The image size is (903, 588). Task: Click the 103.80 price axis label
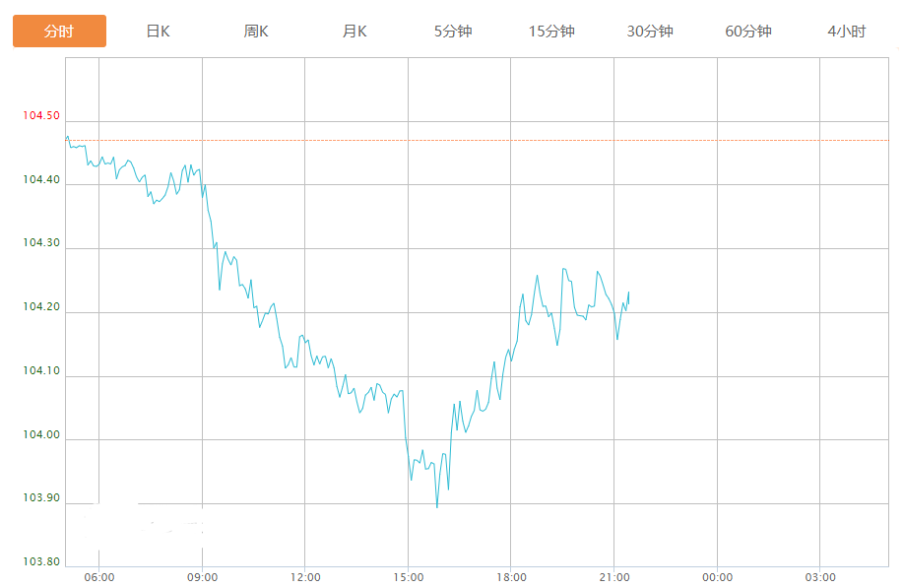(41, 561)
